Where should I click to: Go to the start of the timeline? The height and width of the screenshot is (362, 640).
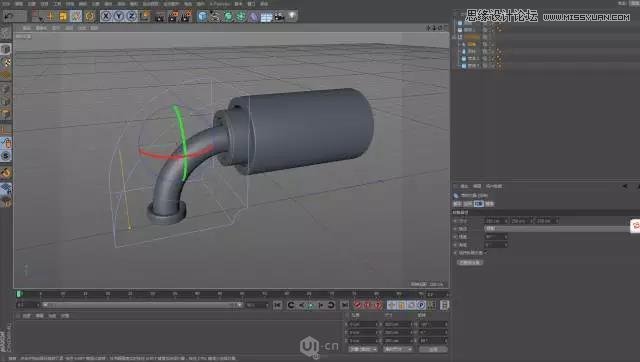coord(278,305)
